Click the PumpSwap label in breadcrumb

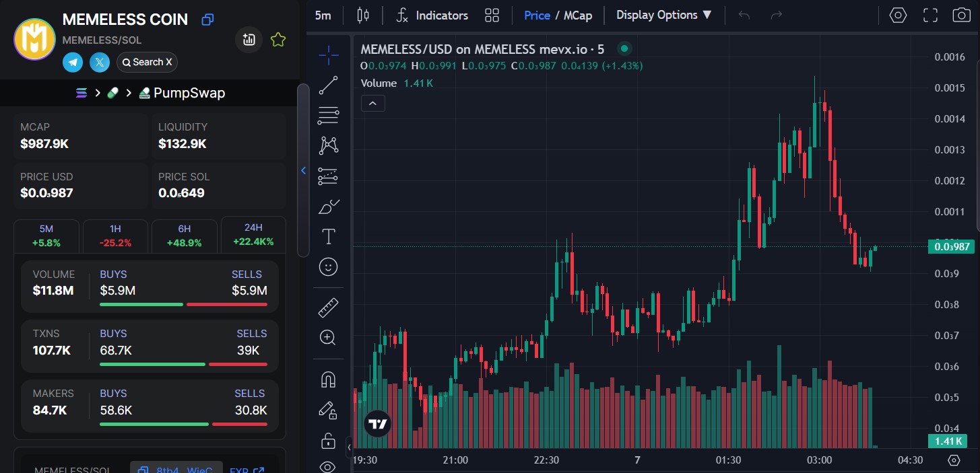point(189,93)
